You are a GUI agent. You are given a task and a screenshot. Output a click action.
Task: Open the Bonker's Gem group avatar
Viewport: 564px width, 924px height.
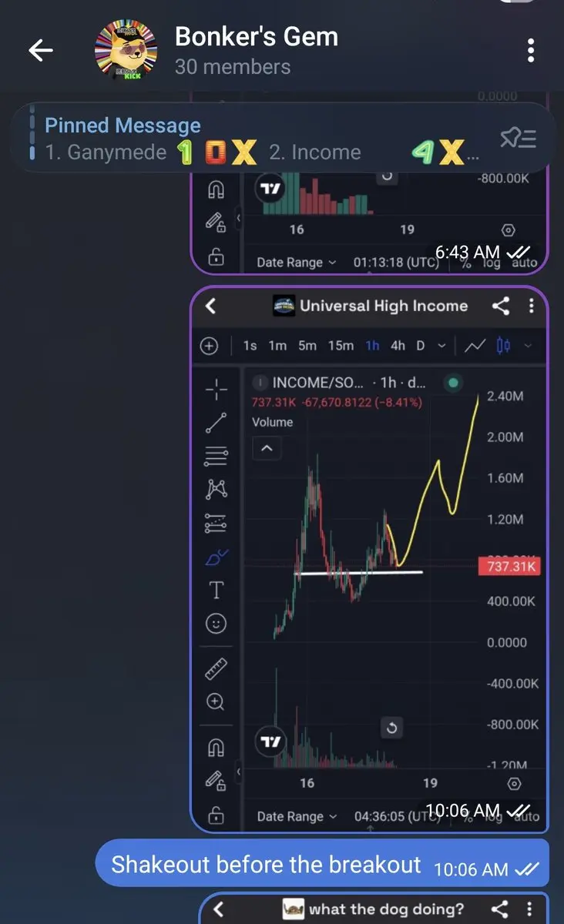126,51
